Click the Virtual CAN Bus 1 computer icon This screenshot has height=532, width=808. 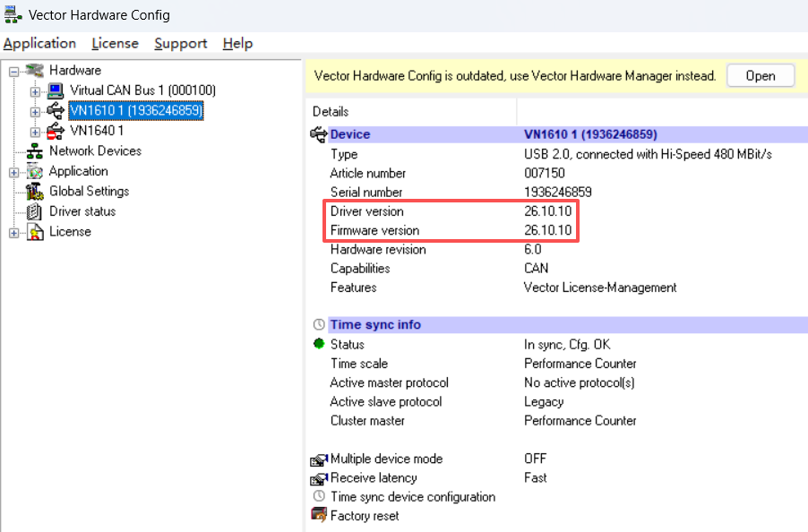tap(56, 90)
